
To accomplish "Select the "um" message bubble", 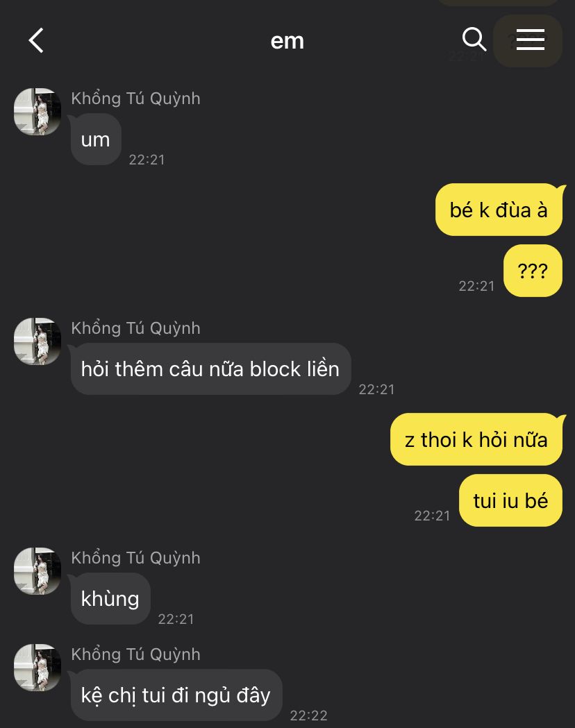I will point(96,139).
